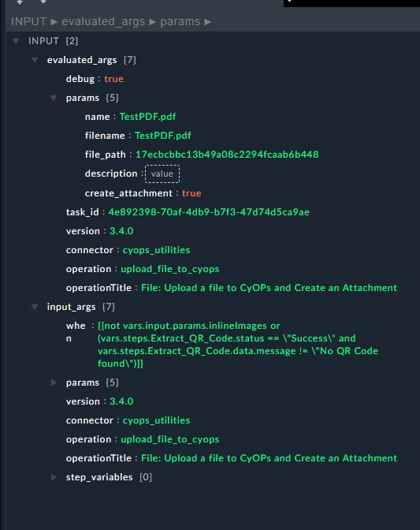Select version 3.4.0 under input_args
420x530 pixels.
pyautogui.click(x=121, y=401)
